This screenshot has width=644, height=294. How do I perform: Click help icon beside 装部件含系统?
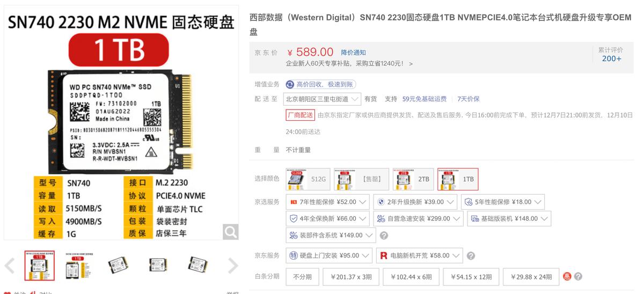click(384, 236)
